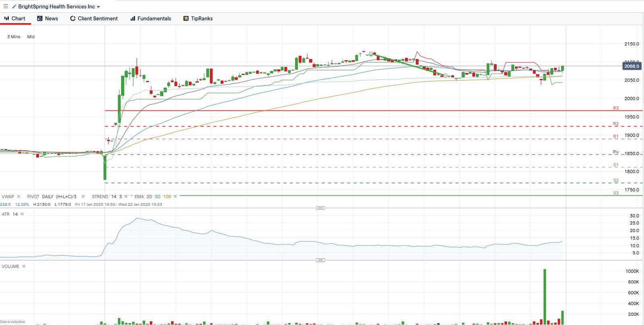Close the VOLUME panel
Image resolution: width=644 pixels, height=325 pixels.
tap(24, 267)
